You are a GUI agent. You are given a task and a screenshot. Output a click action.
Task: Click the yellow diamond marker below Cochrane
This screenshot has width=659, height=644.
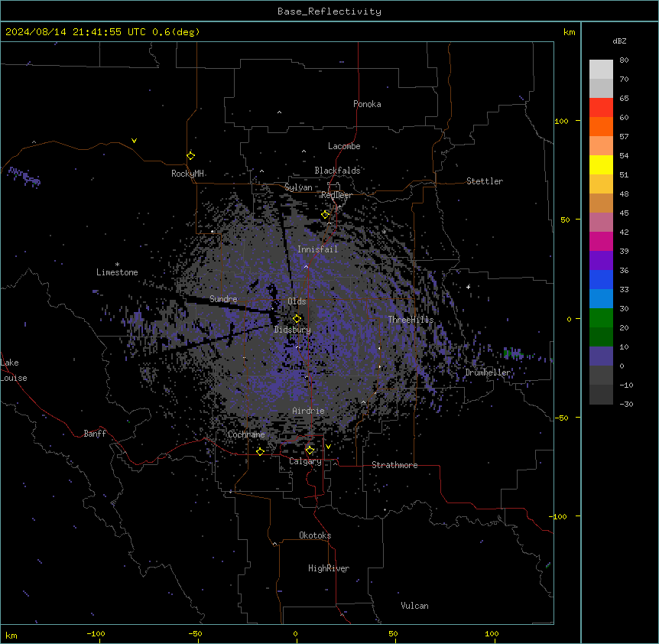click(260, 451)
